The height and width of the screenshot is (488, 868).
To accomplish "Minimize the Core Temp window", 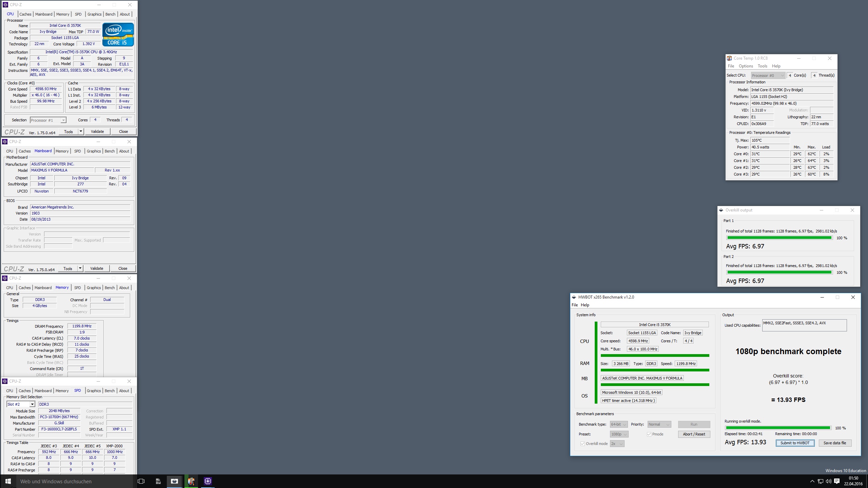I will (x=799, y=58).
